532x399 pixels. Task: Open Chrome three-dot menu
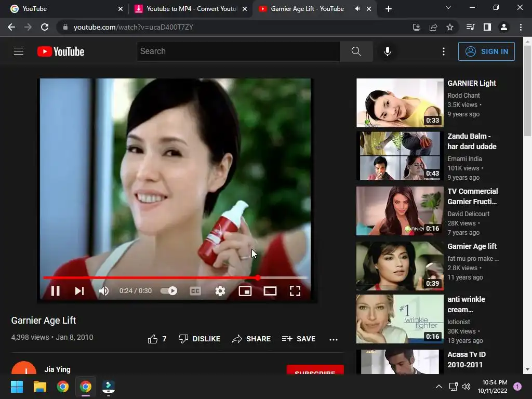[x=521, y=27]
